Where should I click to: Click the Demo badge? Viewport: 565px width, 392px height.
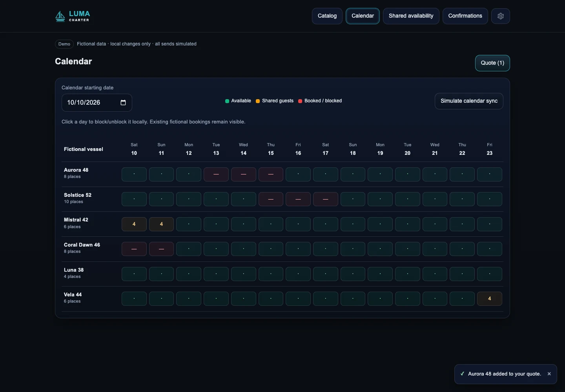click(64, 44)
